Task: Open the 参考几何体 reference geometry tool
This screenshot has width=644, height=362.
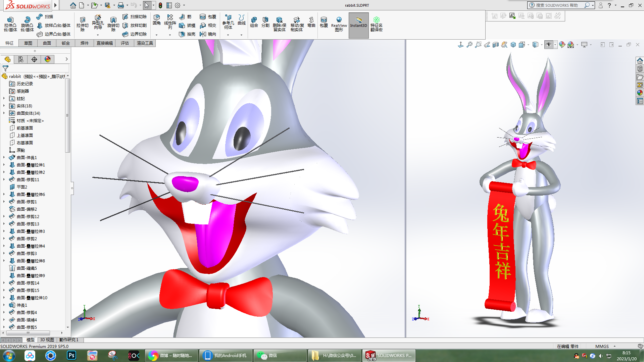Action: pos(228,22)
